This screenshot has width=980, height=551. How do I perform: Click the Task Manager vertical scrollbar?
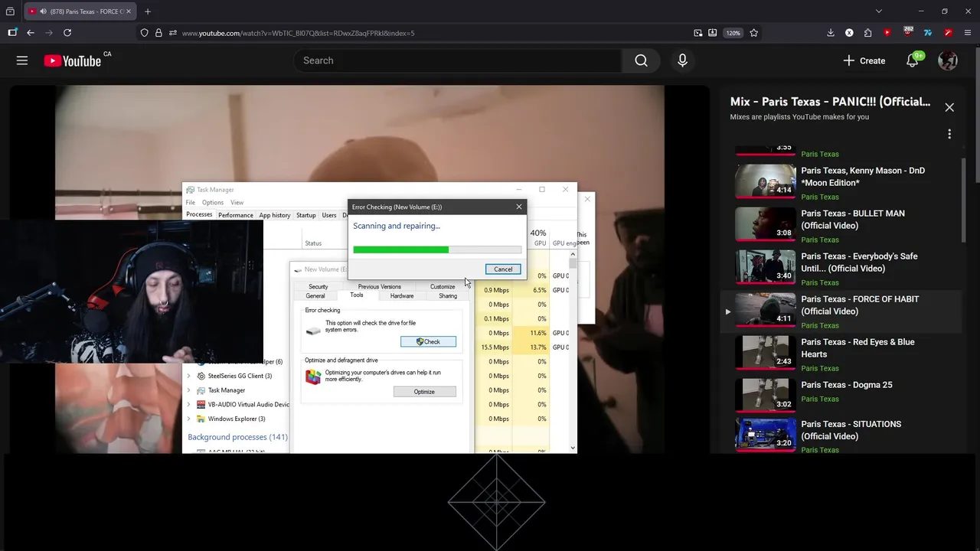(x=573, y=352)
